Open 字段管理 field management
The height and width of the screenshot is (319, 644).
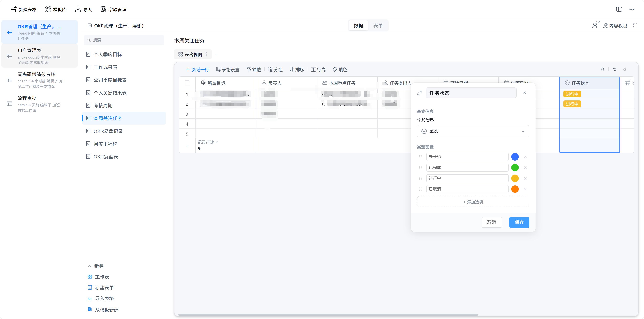point(113,9)
